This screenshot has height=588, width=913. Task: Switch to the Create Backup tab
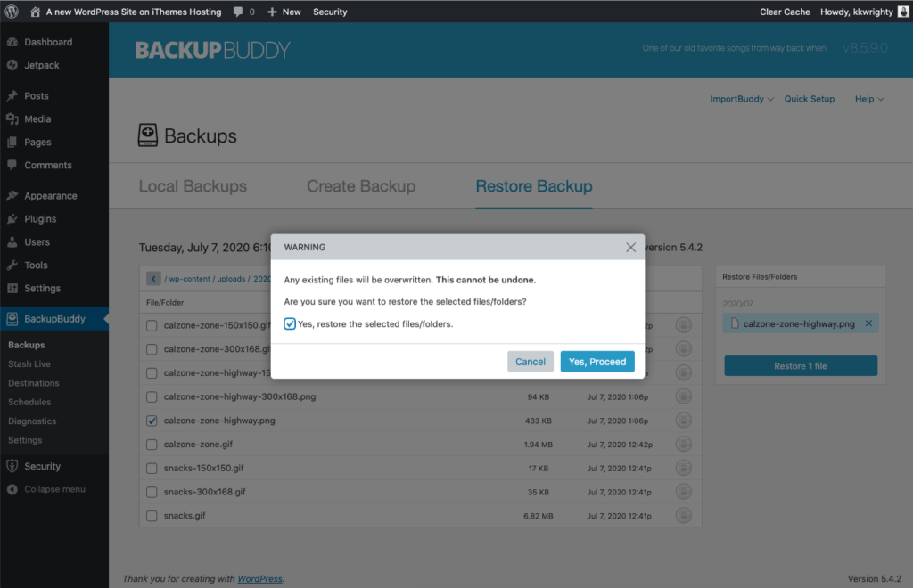coord(361,186)
